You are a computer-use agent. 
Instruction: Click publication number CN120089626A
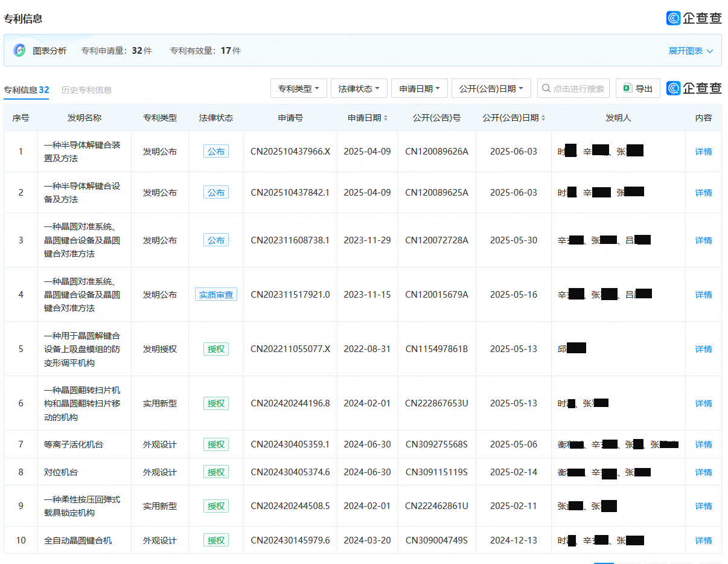[436, 152]
